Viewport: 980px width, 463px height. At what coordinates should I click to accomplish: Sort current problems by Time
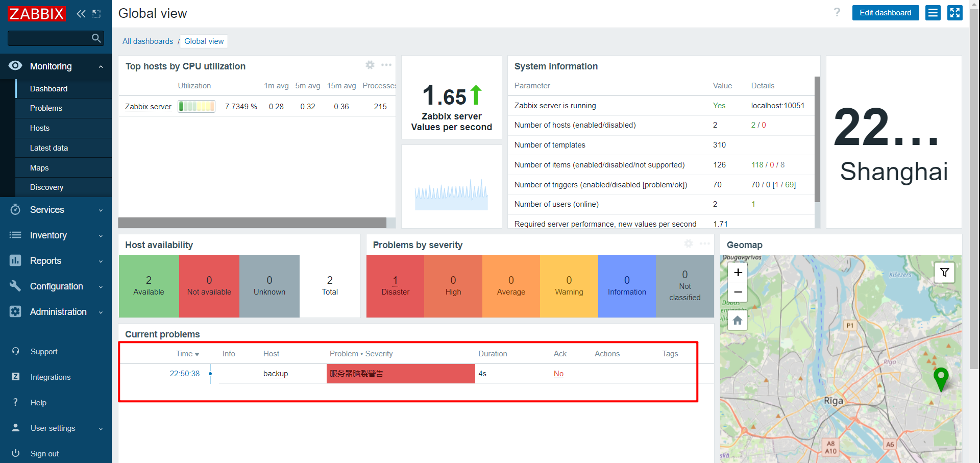187,354
